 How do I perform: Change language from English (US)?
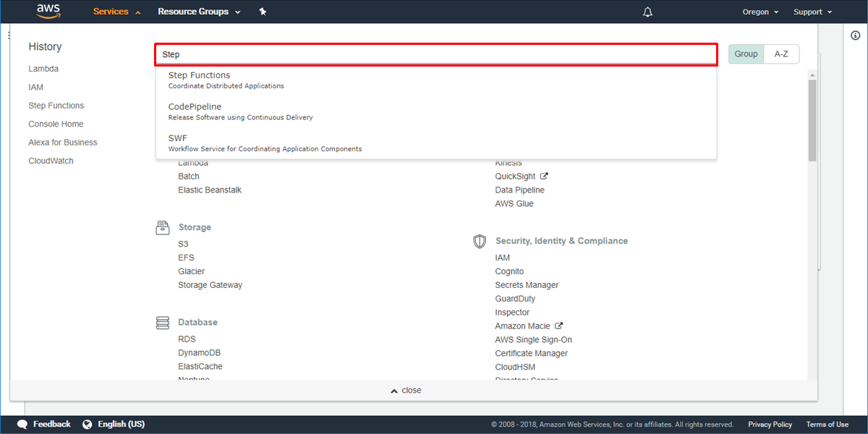(114, 425)
